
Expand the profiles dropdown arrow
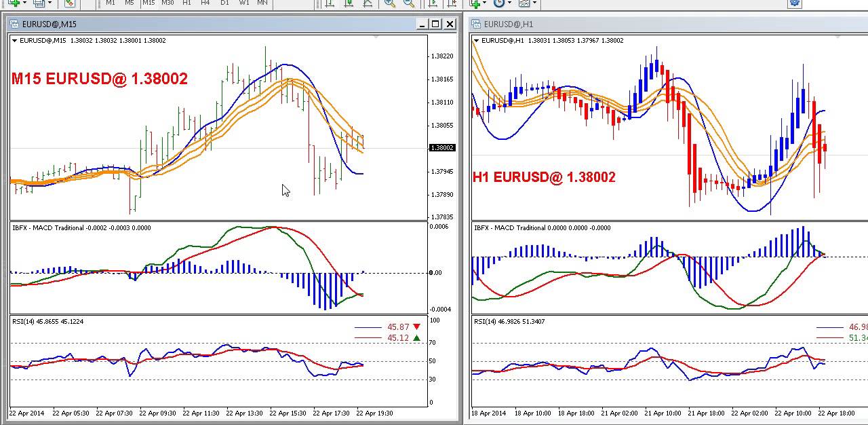pos(50,3)
